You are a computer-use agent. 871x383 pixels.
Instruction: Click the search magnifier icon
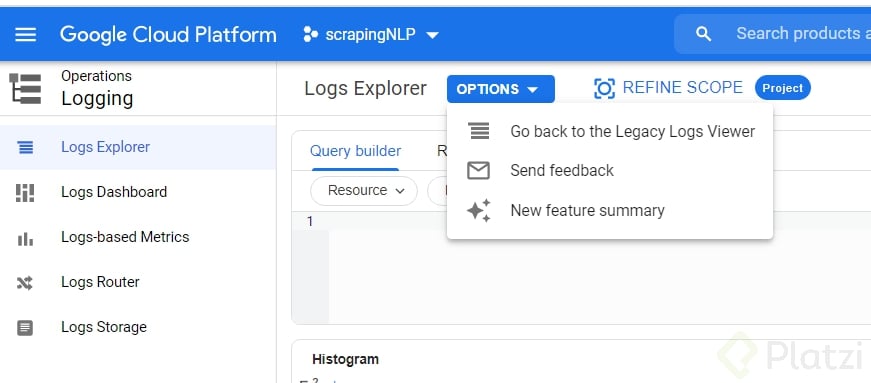703,34
